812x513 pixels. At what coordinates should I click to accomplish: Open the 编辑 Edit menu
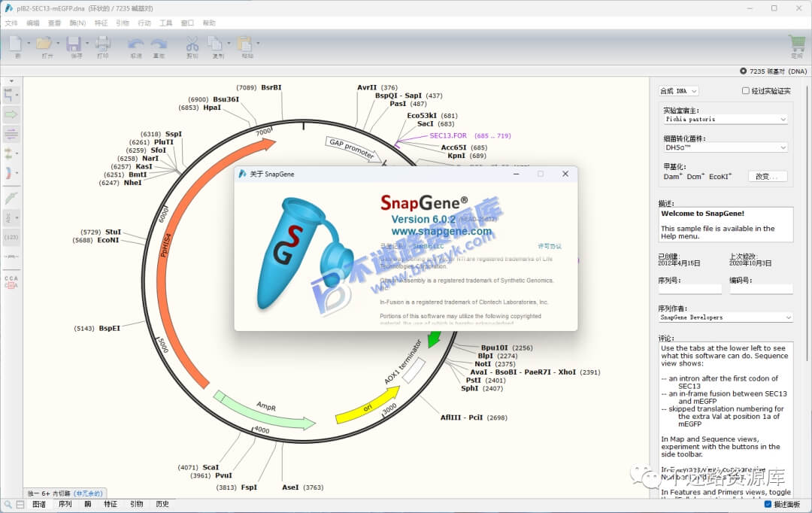[x=33, y=23]
